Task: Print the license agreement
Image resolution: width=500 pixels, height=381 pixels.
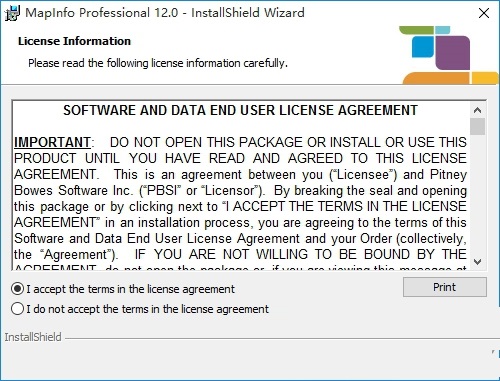Action: pyautogui.click(x=445, y=287)
